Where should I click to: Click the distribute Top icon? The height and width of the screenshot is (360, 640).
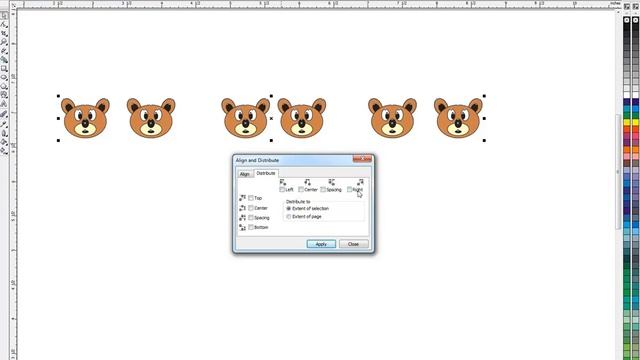[242, 198]
